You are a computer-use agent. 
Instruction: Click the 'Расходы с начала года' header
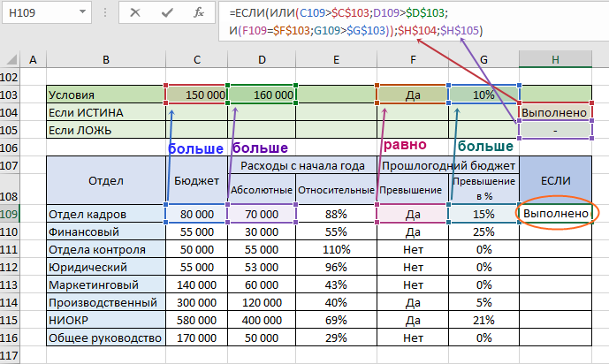302,166
